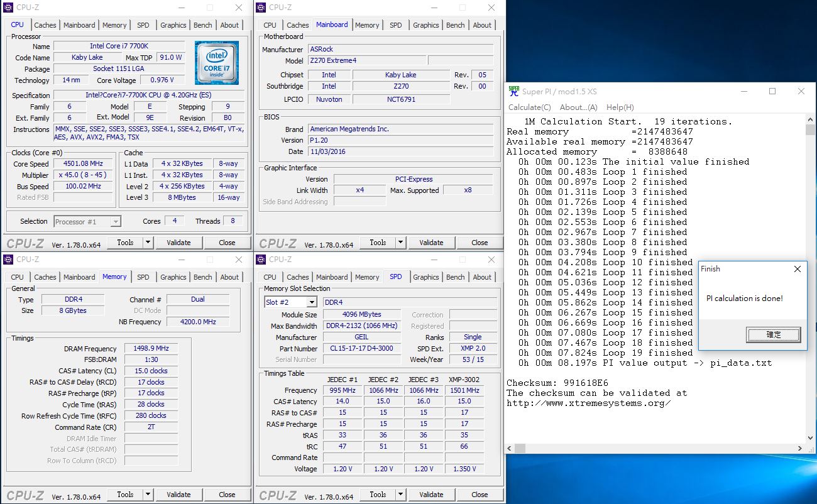Open Tools dropdown arrow in CPU-Z processor window
Image resolution: width=817 pixels, height=504 pixels.
pyautogui.click(x=148, y=243)
